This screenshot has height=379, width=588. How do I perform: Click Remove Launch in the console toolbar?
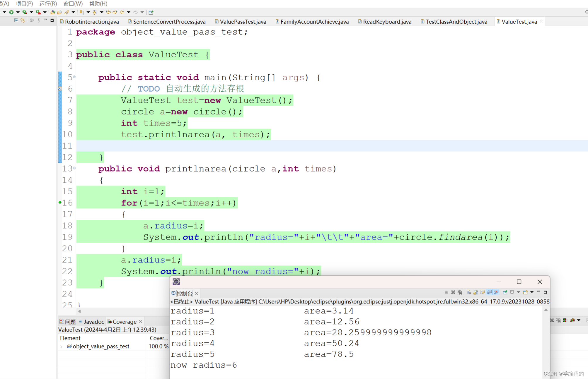coord(453,292)
